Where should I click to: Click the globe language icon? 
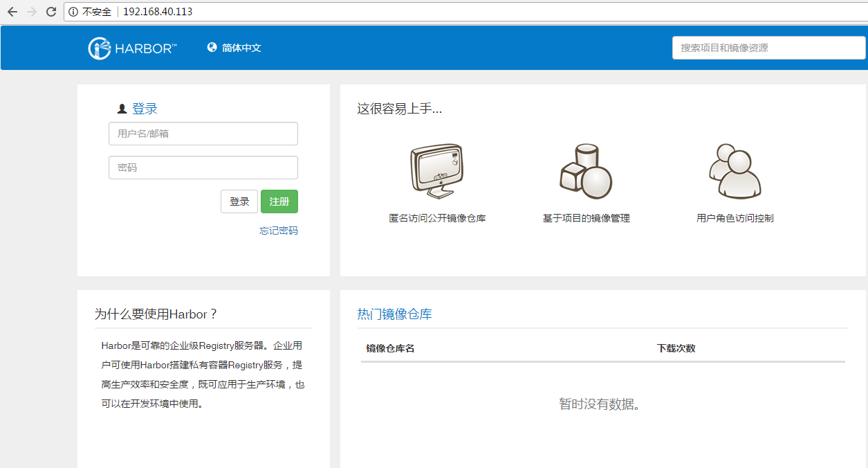(x=212, y=47)
